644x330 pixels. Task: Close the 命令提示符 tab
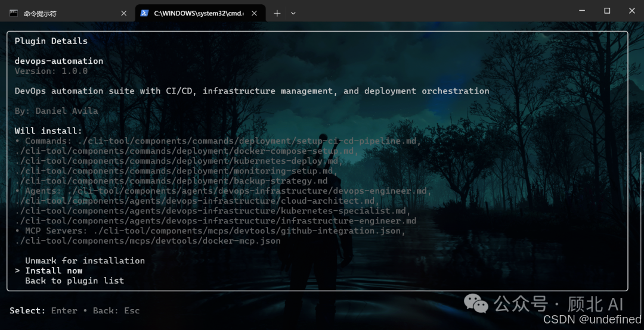[x=123, y=13]
